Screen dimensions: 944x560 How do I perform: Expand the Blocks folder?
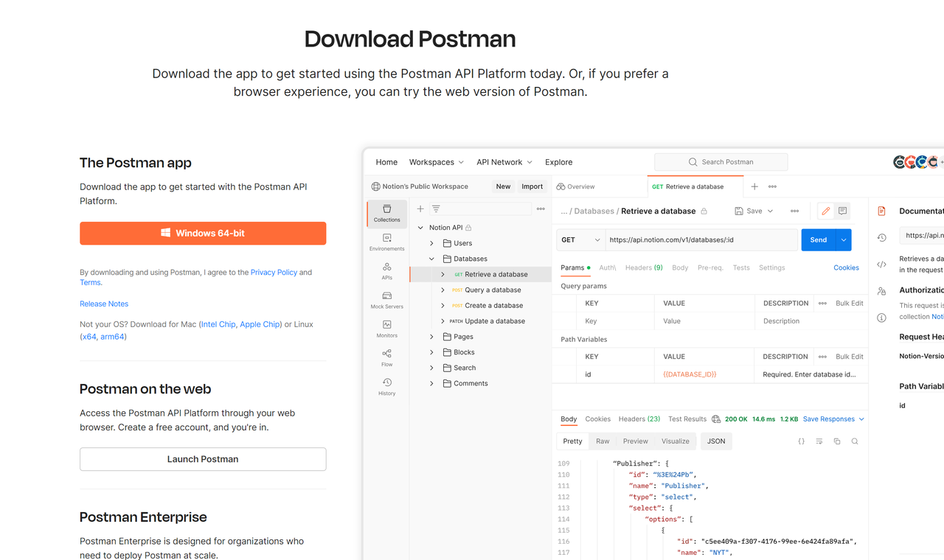click(x=432, y=352)
